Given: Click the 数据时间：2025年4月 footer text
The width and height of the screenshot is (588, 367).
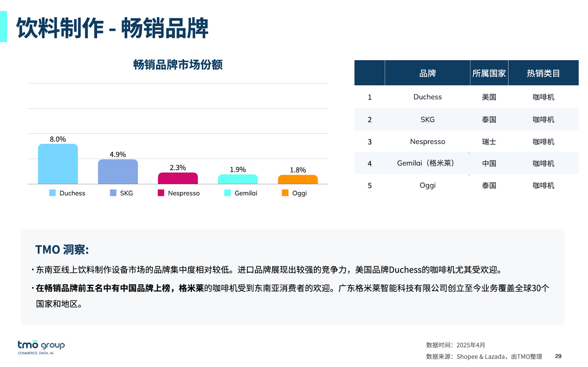Looking at the screenshot, I should (x=456, y=345).
